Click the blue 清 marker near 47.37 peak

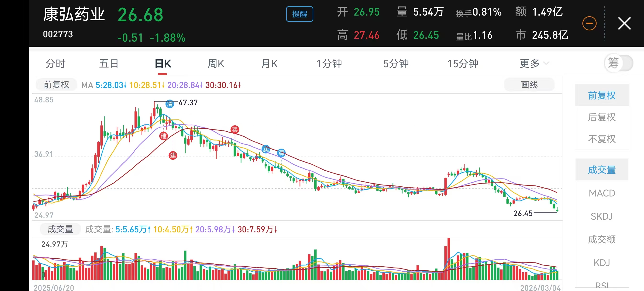point(170,104)
